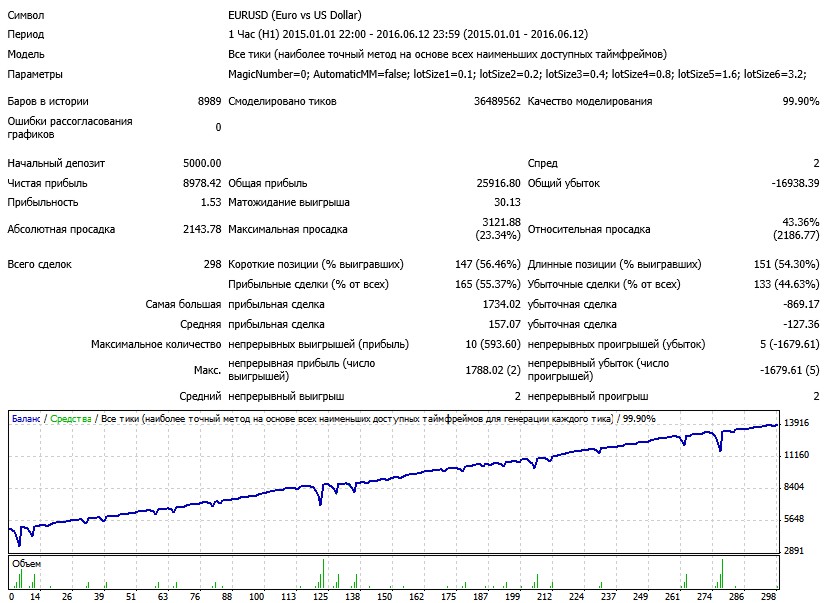Click maximal drawdown value 3121.88 (23.34%)

tap(498, 229)
